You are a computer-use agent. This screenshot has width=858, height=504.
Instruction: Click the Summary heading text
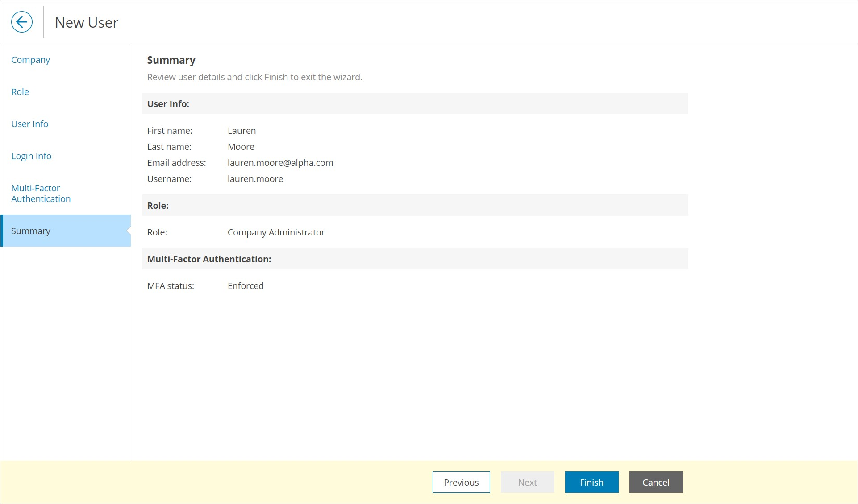click(x=171, y=60)
